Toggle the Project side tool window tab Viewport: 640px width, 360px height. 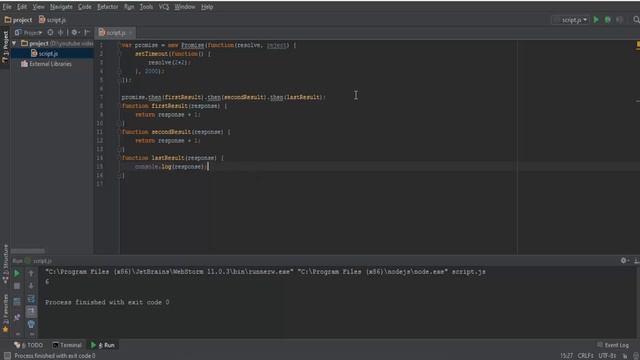point(5,47)
